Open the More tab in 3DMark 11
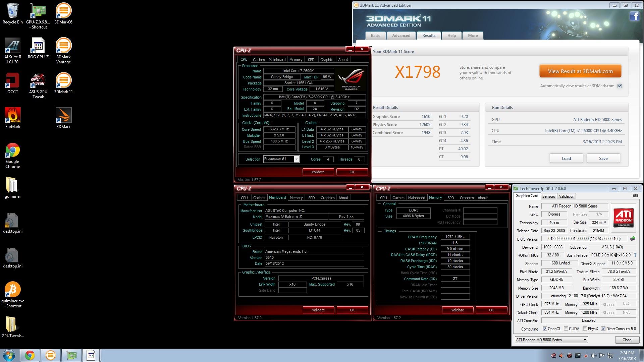The width and height of the screenshot is (644, 362). [x=473, y=36]
